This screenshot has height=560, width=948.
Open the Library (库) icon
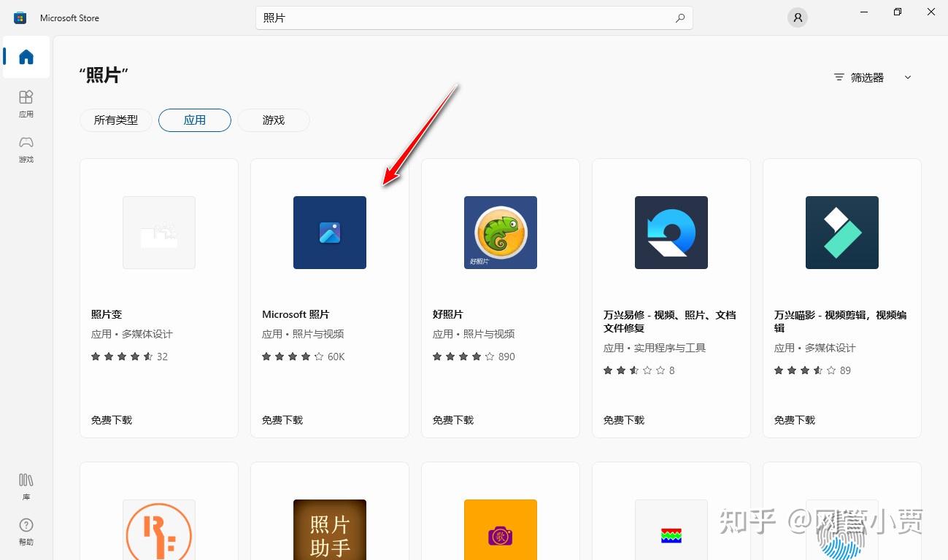[26, 486]
